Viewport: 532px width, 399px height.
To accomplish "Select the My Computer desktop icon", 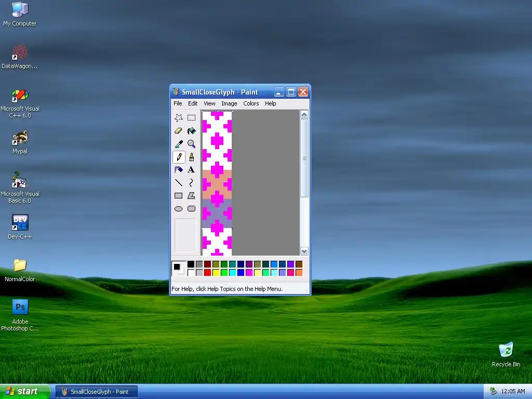I will [20, 14].
